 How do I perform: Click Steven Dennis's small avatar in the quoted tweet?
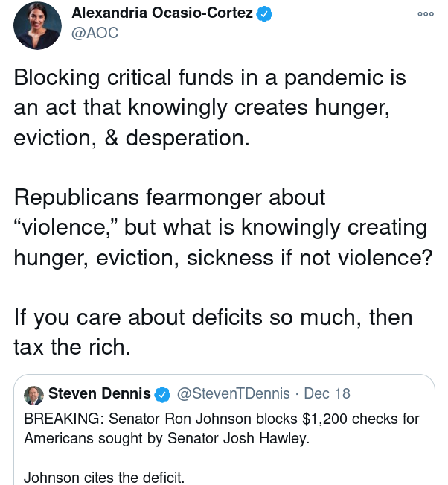(33, 395)
